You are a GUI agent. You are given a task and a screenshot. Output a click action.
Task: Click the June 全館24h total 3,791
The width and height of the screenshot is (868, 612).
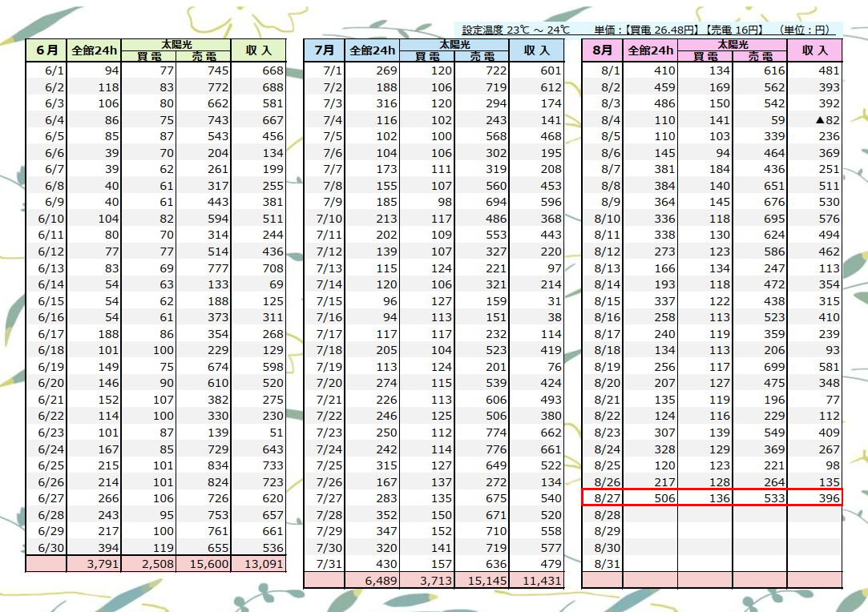coord(94,564)
